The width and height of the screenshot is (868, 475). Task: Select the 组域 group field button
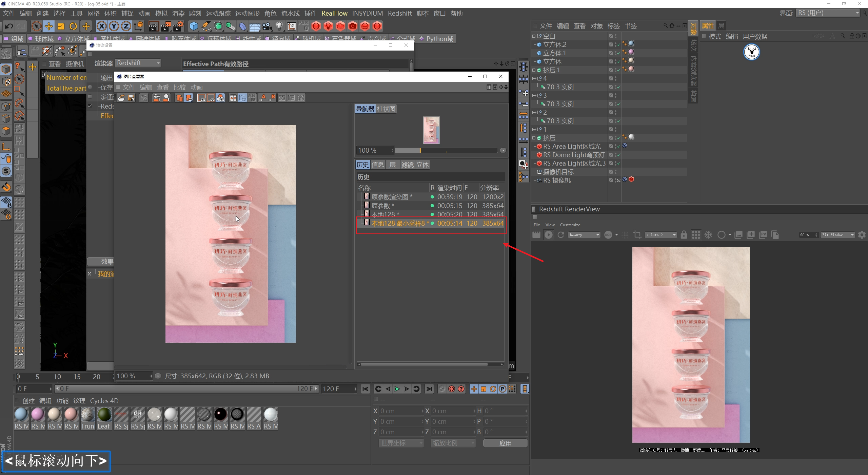point(14,39)
